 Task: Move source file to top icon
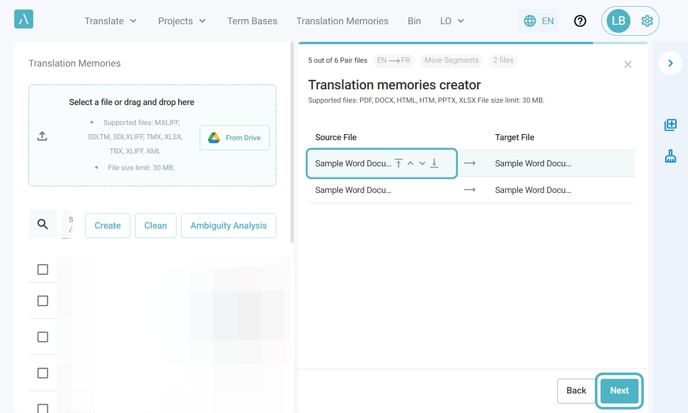(x=398, y=163)
